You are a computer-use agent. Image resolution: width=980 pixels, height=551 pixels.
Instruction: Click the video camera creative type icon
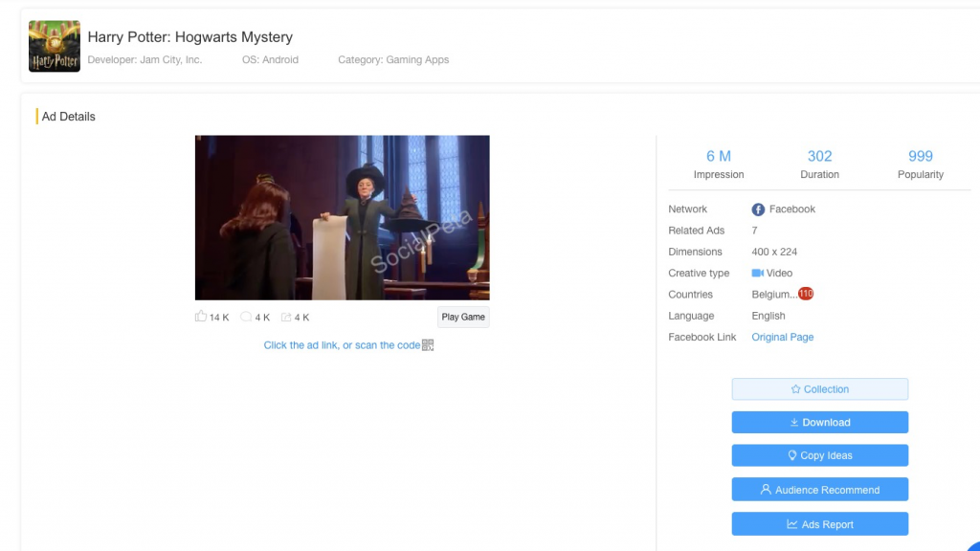point(758,273)
